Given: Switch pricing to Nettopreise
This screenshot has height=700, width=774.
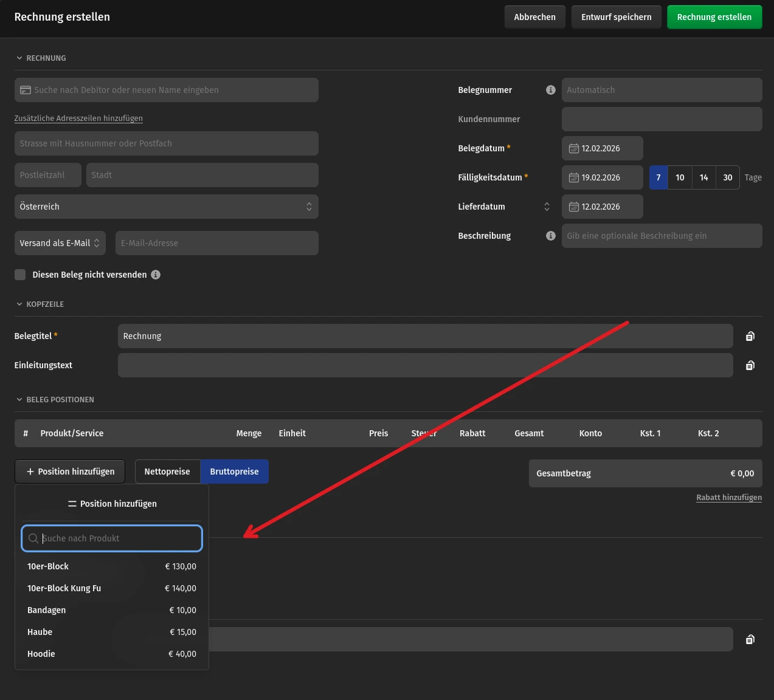Looking at the screenshot, I should click(167, 472).
